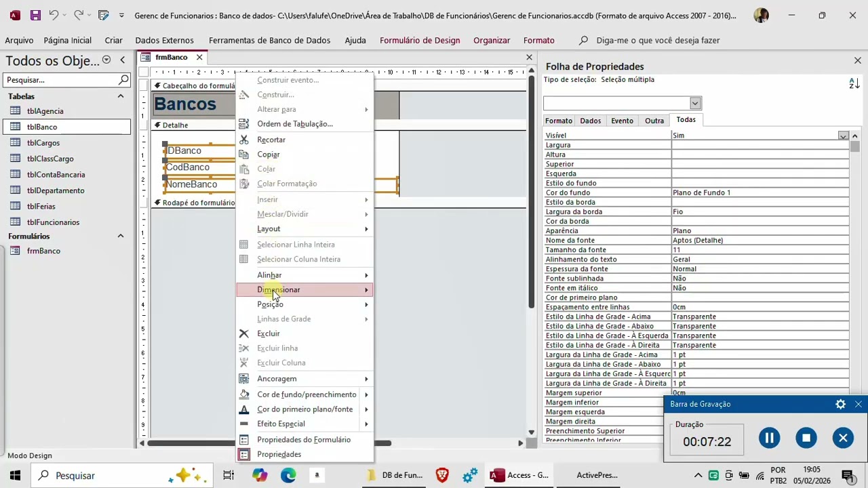Click the Ordem de Tabulação icon
This screenshot has width=868, height=488.
pos(244,124)
